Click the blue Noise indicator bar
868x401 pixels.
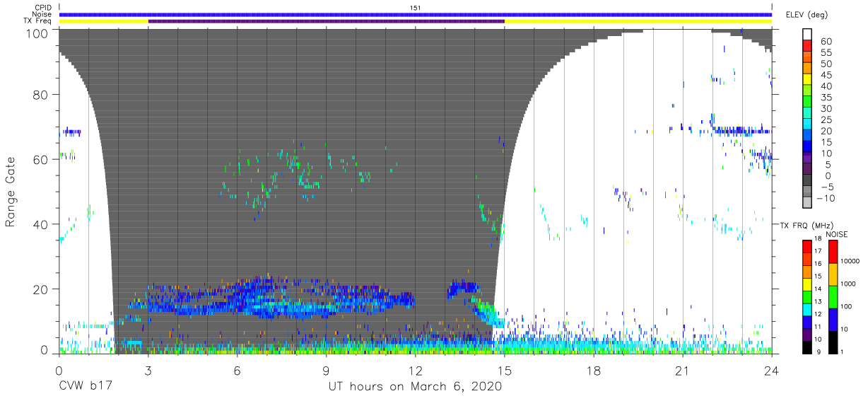[x=416, y=14]
